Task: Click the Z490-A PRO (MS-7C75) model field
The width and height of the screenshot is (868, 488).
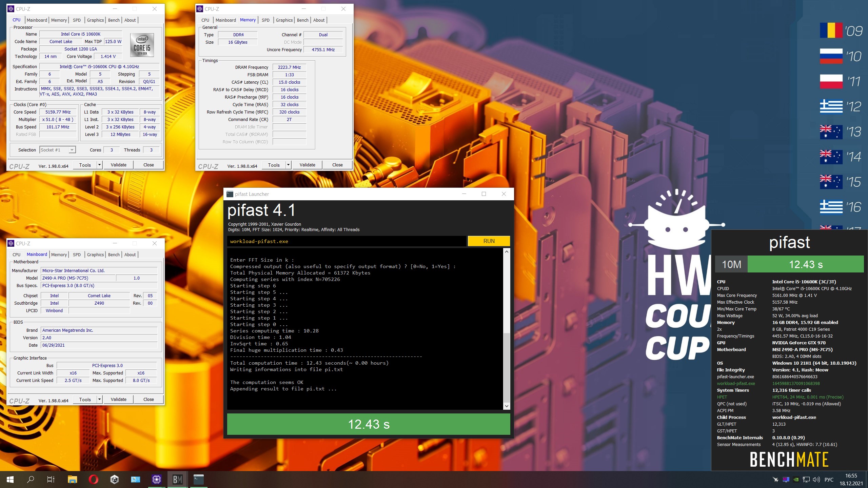Action: pos(78,278)
